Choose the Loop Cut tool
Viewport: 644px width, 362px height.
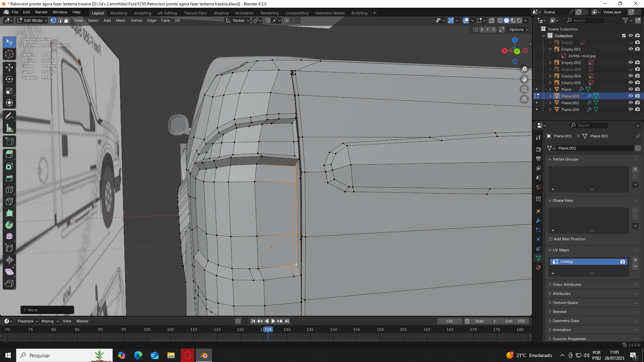[9, 190]
